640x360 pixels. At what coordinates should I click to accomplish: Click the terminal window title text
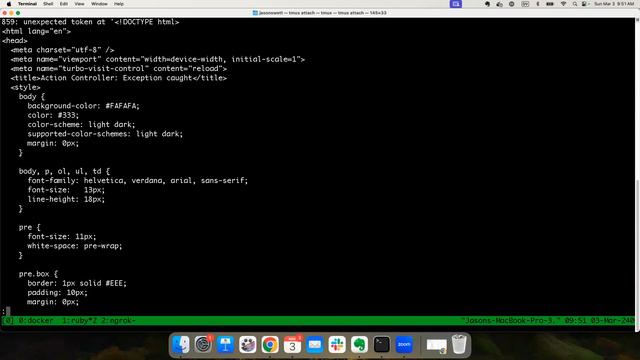pyautogui.click(x=322, y=13)
